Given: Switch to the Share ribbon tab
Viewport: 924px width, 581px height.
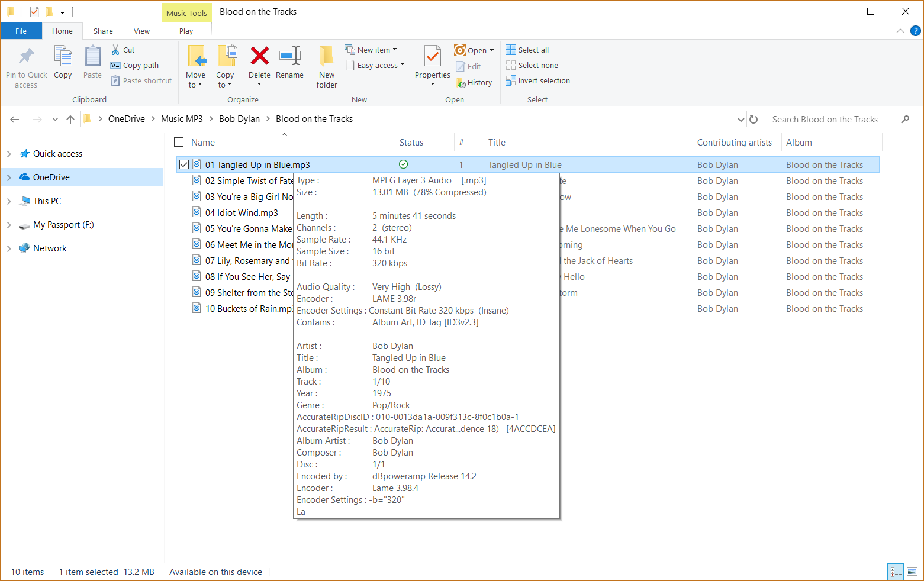Looking at the screenshot, I should 103,31.
